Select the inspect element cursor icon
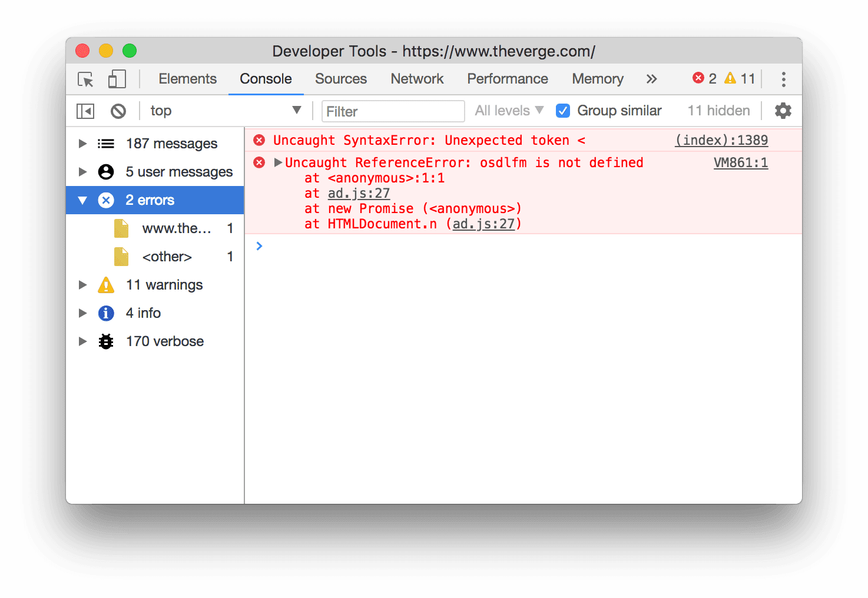This screenshot has width=868, height=598. coord(85,79)
